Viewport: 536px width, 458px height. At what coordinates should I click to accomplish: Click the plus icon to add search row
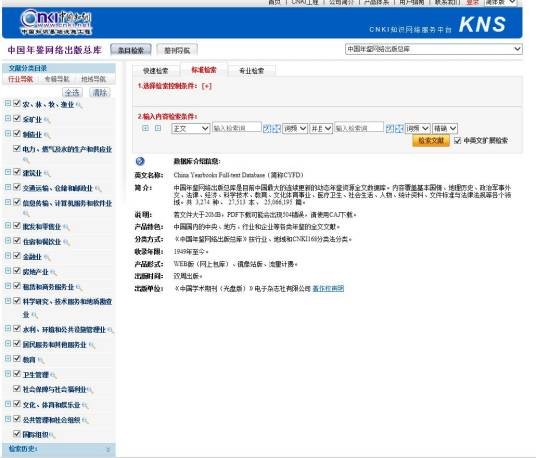pos(145,128)
